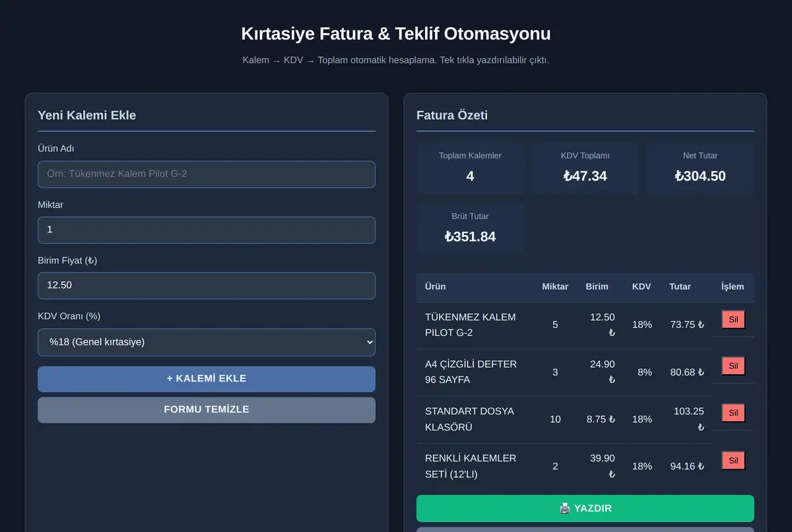Click the KDV Toplamı ₺47.34 card

[585, 168]
